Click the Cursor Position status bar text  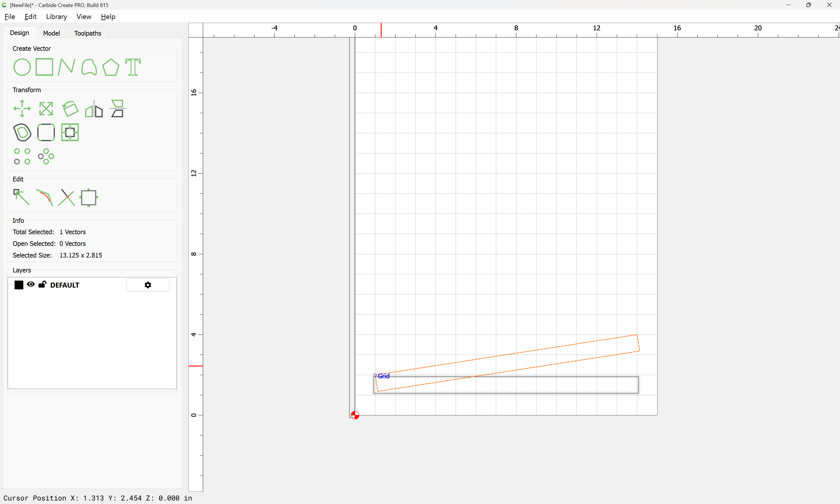tap(98, 498)
